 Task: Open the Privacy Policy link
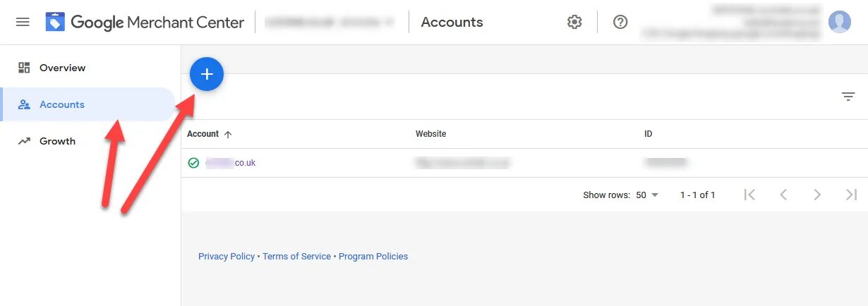[x=227, y=257]
